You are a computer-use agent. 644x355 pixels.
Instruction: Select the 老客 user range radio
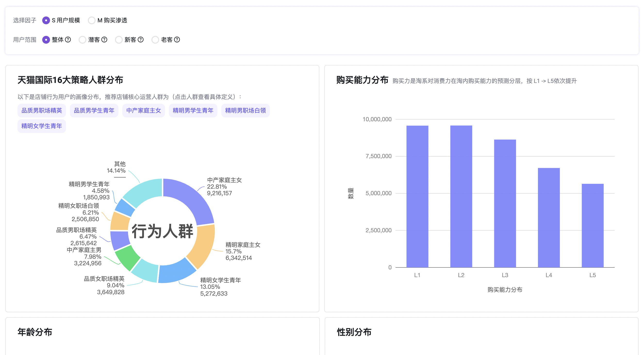155,40
